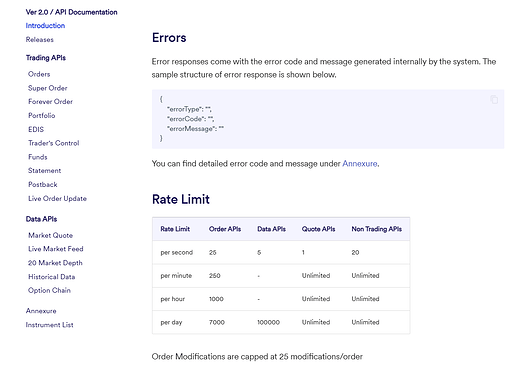Image resolution: width=517 pixels, height=371 pixels.
Task: Click the 'per hour' row label
Action: point(173,299)
